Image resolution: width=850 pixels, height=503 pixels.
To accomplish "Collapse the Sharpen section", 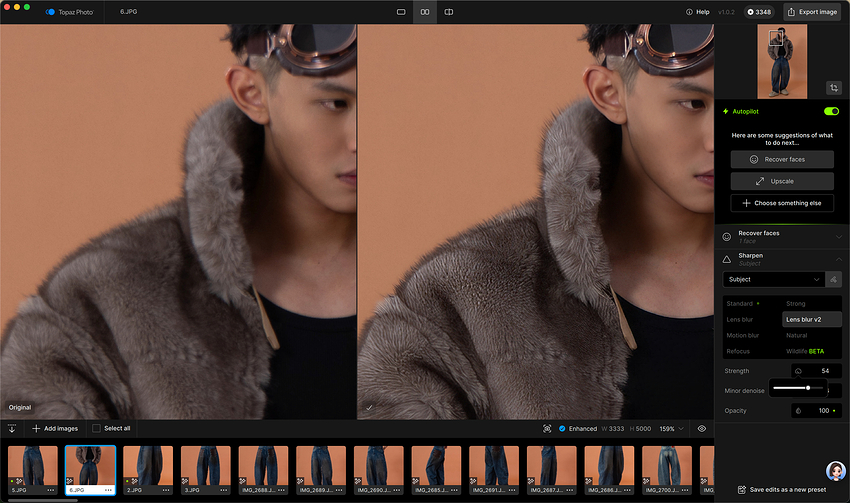I will click(x=838, y=259).
